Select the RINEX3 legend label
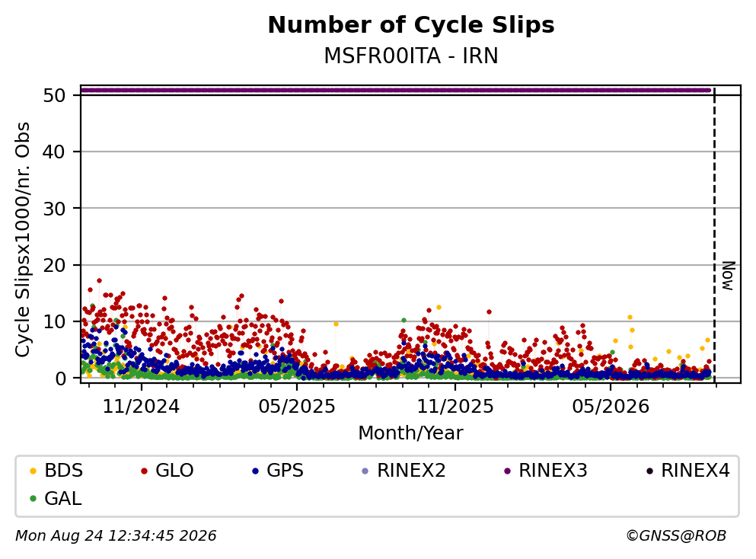The image size is (756, 559). click(553, 471)
